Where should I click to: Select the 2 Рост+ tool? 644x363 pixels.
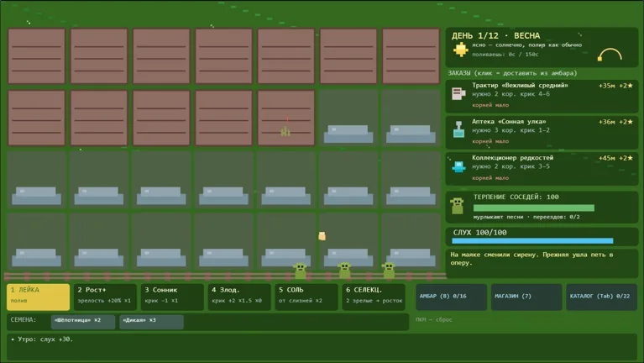[105, 297]
